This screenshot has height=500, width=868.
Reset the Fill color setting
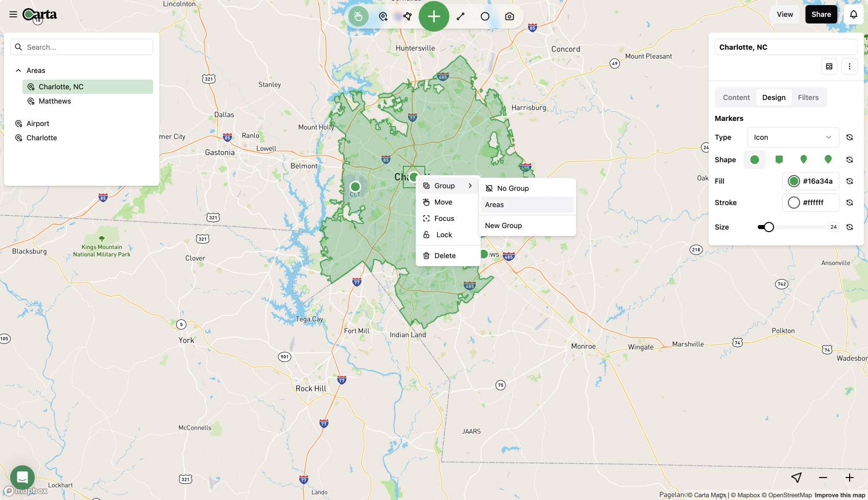[x=850, y=181]
